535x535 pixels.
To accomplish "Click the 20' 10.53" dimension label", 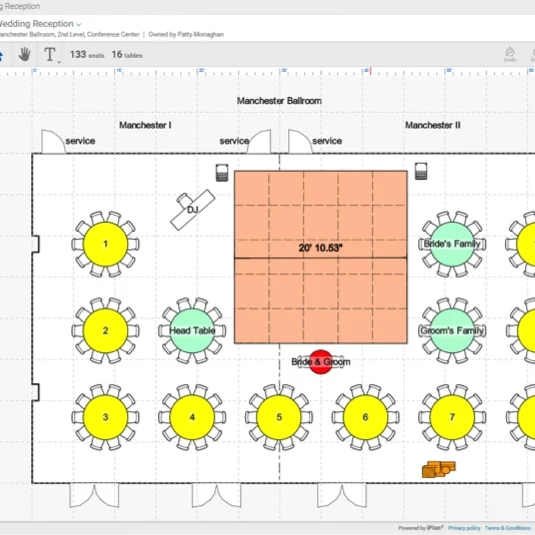I will (320, 248).
